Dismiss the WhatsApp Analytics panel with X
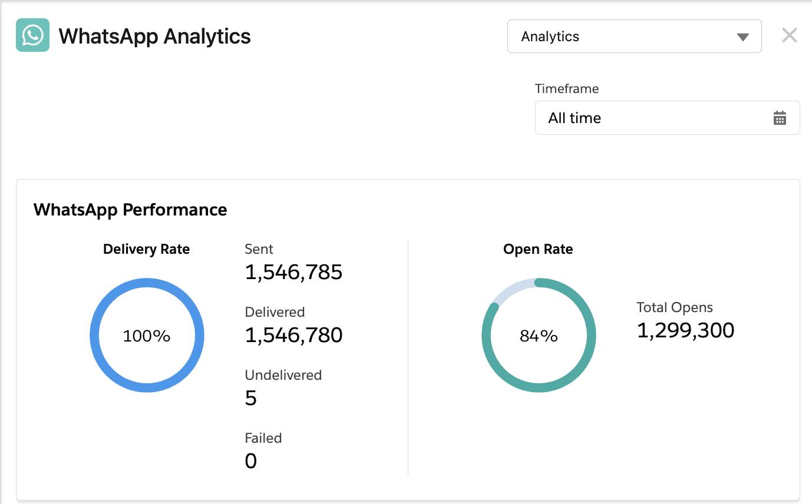This screenshot has height=504, width=812. (789, 36)
